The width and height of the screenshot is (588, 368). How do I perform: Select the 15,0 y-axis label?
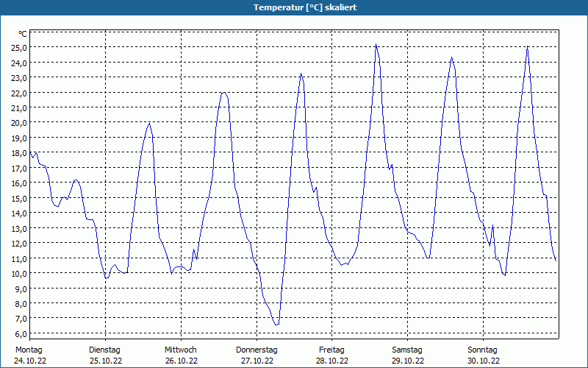pos(20,198)
